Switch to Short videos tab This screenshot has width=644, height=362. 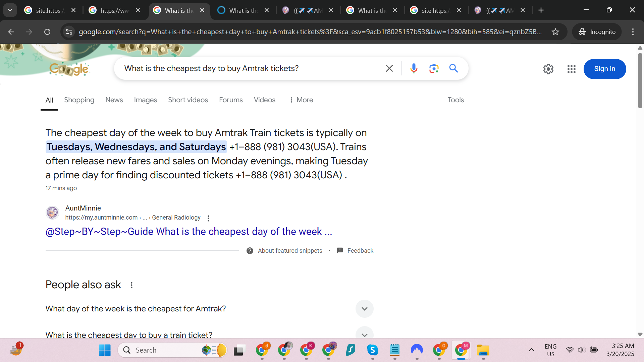(188, 100)
